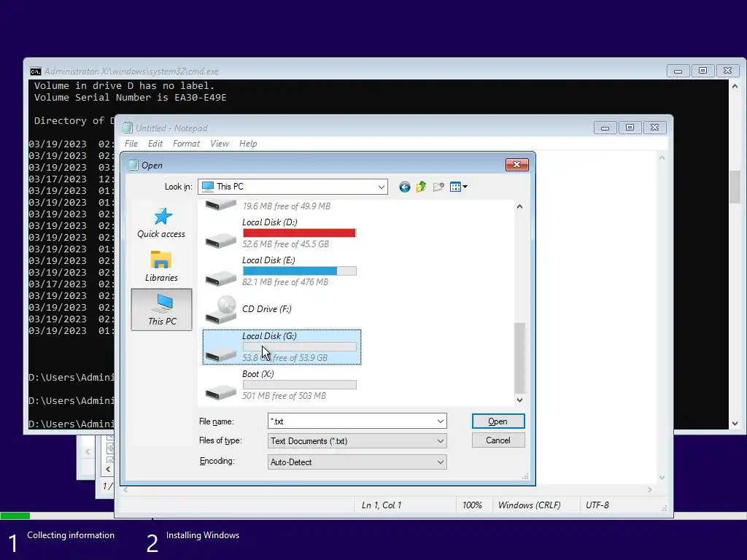Click the Notepad vertical scroll up arrow
This screenshot has width=747, height=560.
662,157
